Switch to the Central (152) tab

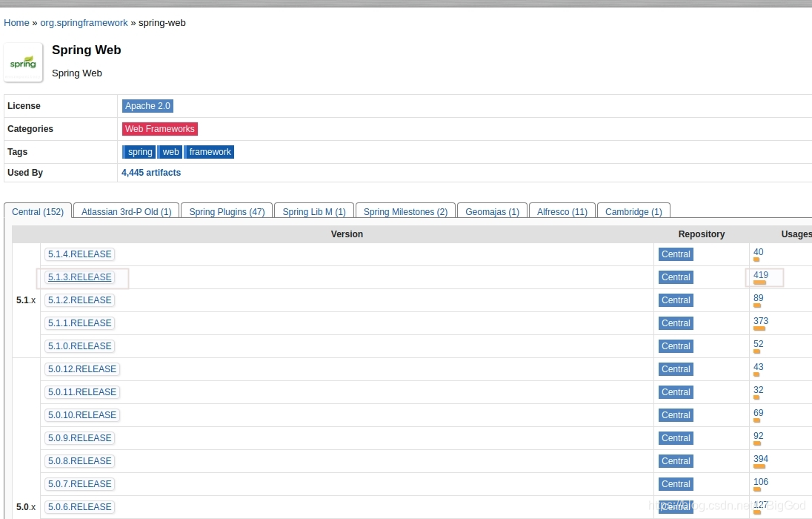pyautogui.click(x=38, y=211)
